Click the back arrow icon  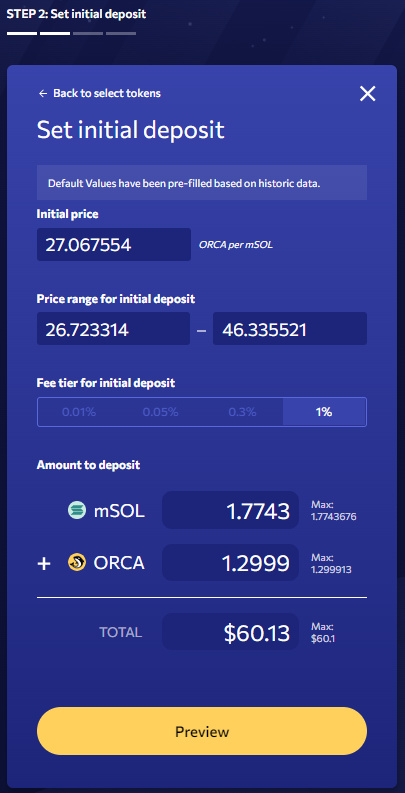point(43,93)
